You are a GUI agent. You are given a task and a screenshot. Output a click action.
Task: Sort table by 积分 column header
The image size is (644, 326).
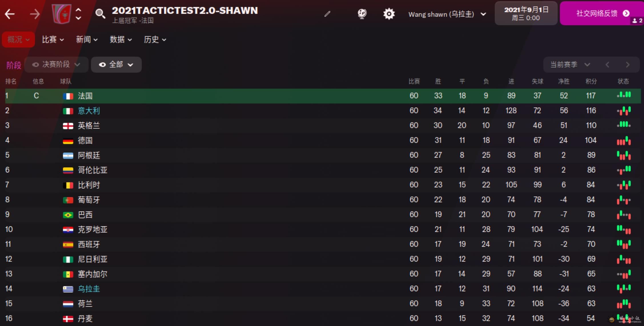point(591,81)
